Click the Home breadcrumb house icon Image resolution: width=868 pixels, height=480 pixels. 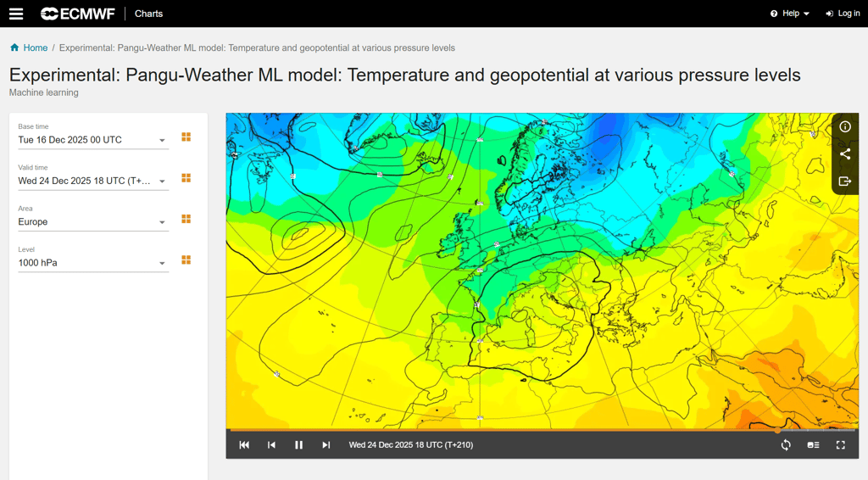pos(14,47)
